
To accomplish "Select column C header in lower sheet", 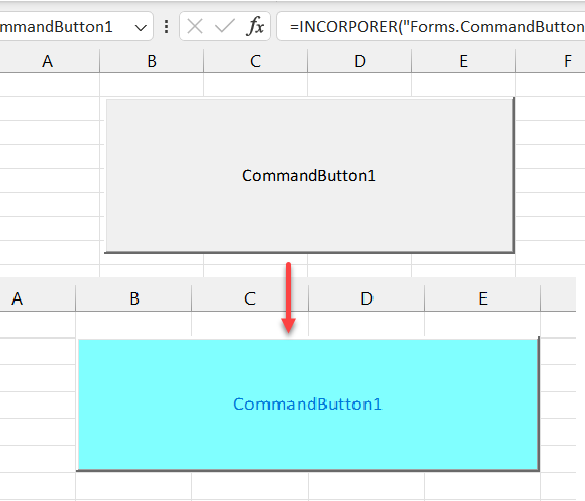I will click(250, 298).
